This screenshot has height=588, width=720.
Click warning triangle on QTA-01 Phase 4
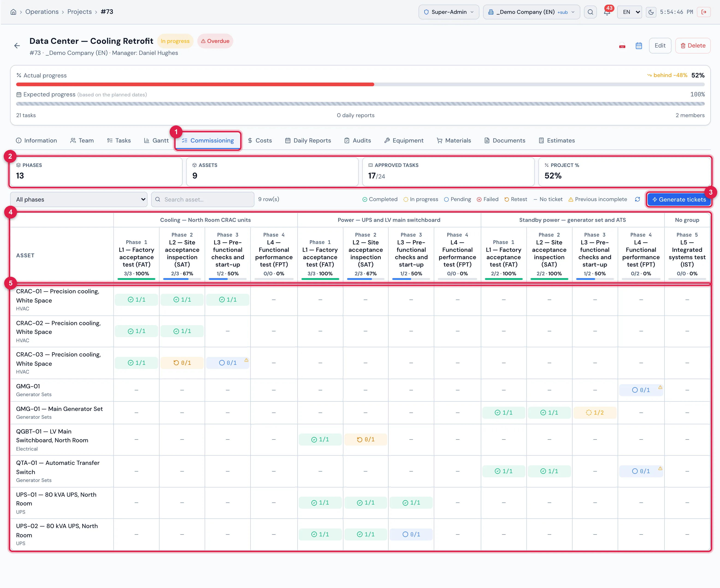click(x=660, y=468)
